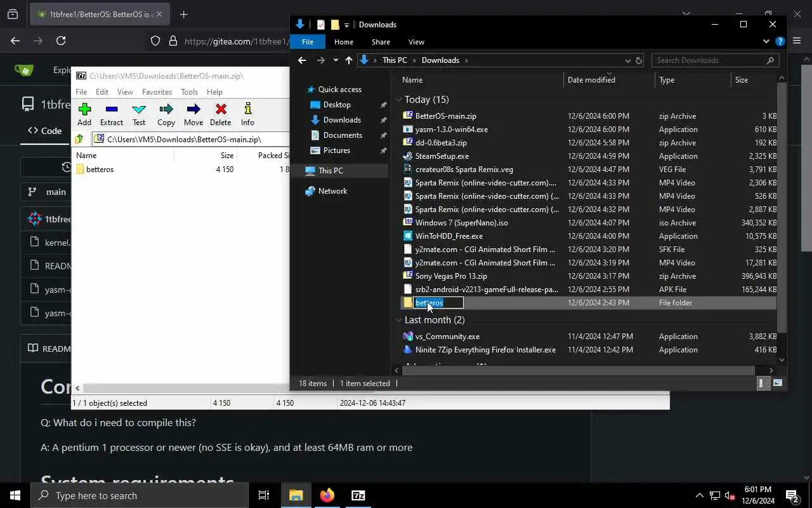Viewport: 812px width, 508px height.
Task: Open quick access toolbar customize dropdown
Action: coord(347,25)
